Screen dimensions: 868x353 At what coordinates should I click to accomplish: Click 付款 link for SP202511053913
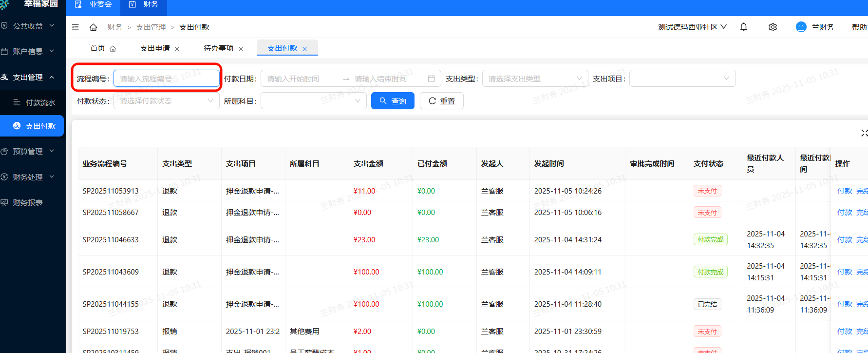pos(844,191)
